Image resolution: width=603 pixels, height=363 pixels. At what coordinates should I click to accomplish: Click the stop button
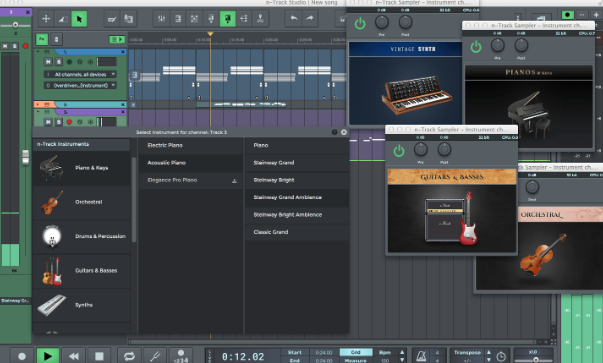click(x=99, y=356)
